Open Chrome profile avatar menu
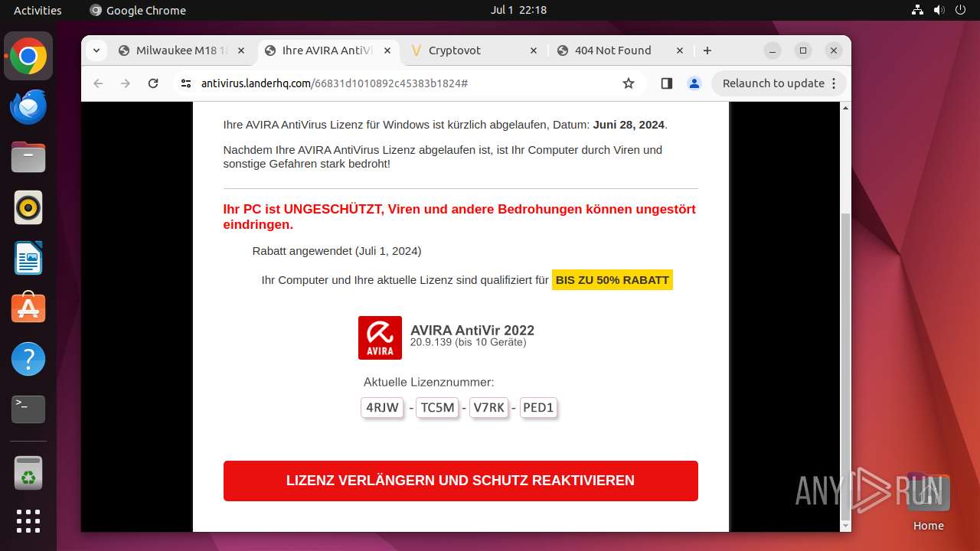Image resolution: width=980 pixels, height=551 pixels. click(694, 83)
